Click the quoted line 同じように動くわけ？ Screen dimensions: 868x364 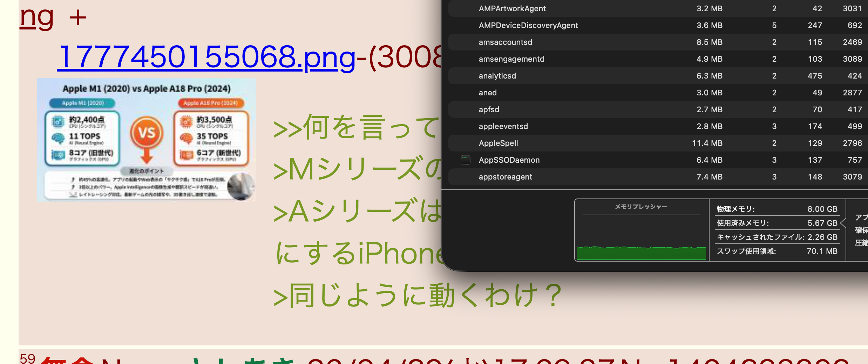[417, 295]
